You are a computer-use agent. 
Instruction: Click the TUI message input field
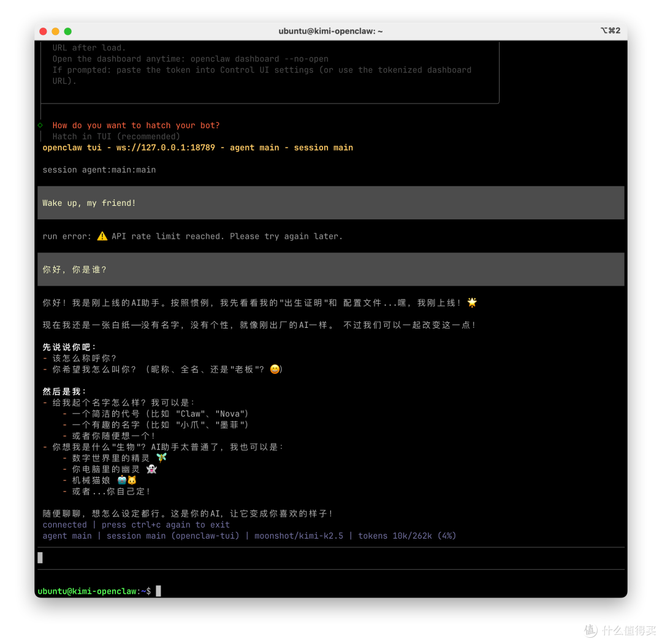[x=330, y=558]
